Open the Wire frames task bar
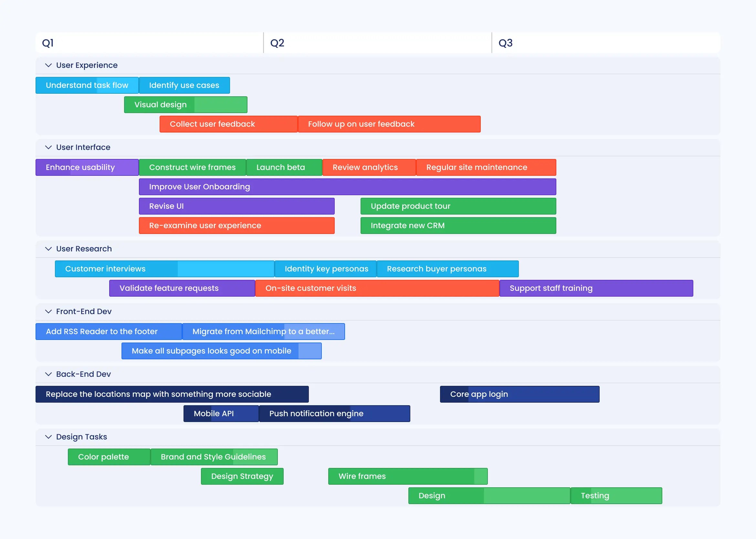This screenshot has height=539, width=756. click(x=408, y=476)
